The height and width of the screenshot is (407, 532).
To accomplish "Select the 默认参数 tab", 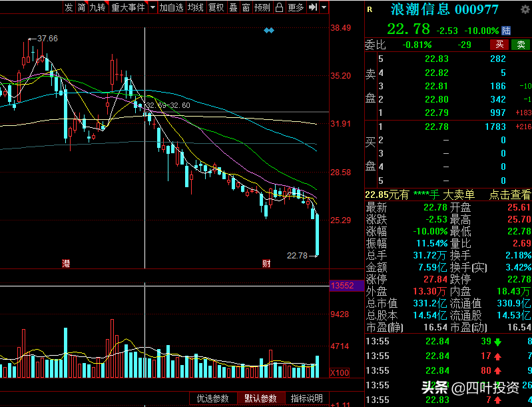I will click(260, 398).
